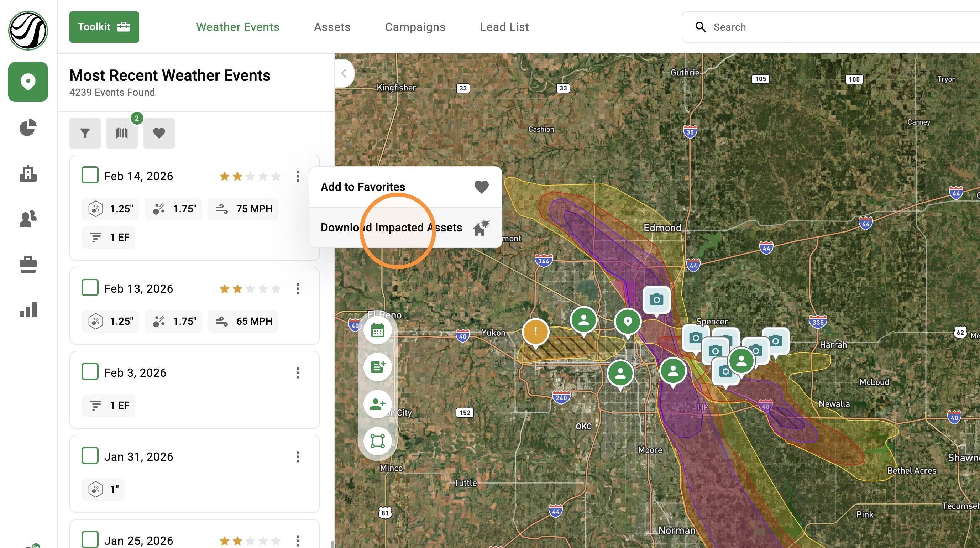Open the filter funnel button

[x=85, y=133]
